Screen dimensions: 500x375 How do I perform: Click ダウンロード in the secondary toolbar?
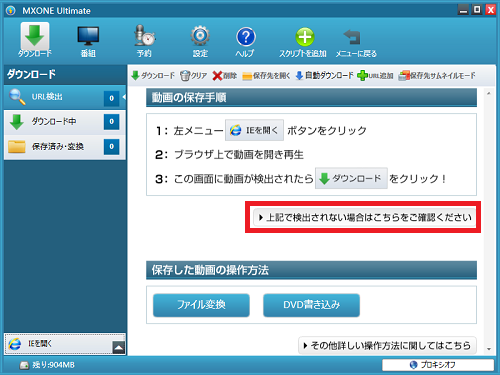tap(153, 76)
